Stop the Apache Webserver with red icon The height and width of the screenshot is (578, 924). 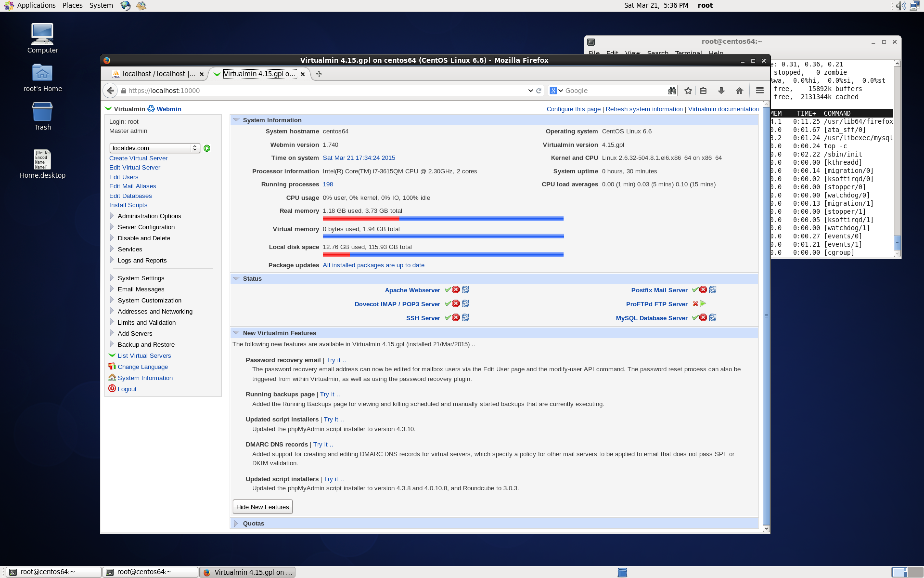tap(456, 290)
